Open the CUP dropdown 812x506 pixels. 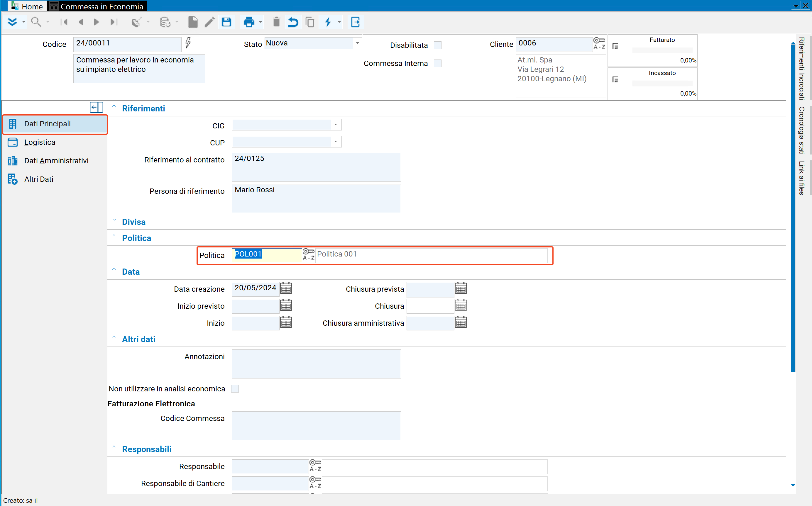(x=336, y=142)
